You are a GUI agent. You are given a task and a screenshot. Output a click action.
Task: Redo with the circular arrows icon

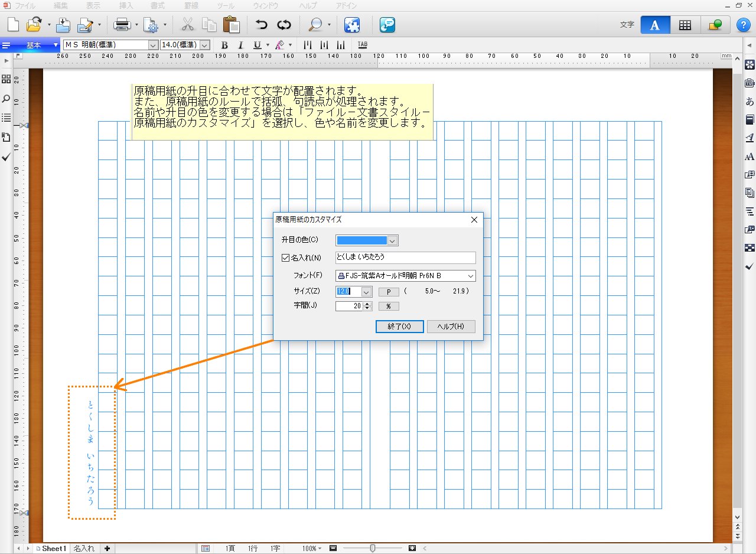284,25
